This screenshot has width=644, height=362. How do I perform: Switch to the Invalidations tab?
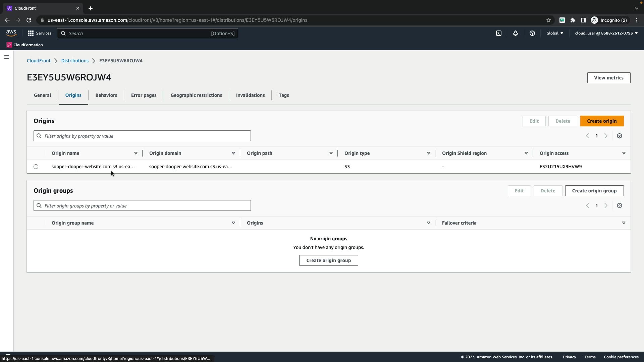click(x=250, y=95)
